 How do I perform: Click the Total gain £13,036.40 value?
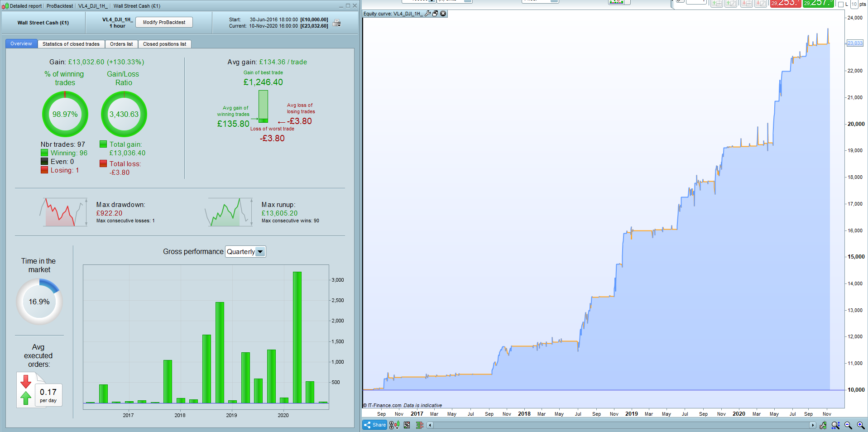coord(127,153)
